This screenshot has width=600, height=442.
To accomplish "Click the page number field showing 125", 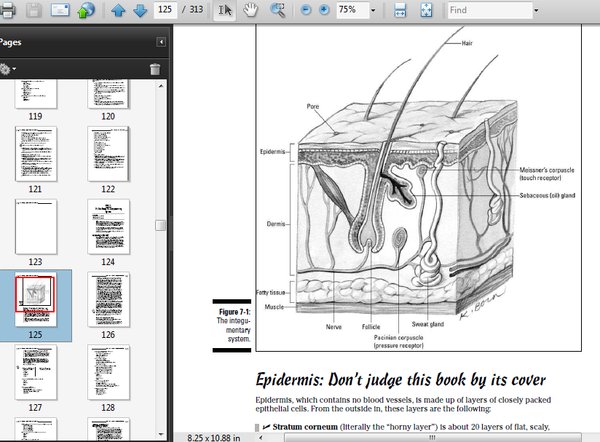I will (165, 10).
